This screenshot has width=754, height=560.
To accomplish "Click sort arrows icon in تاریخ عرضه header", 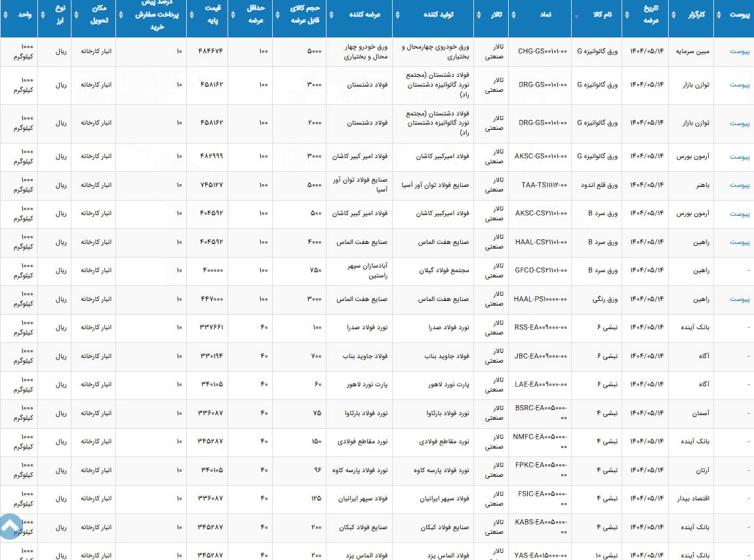I will (627, 15).
